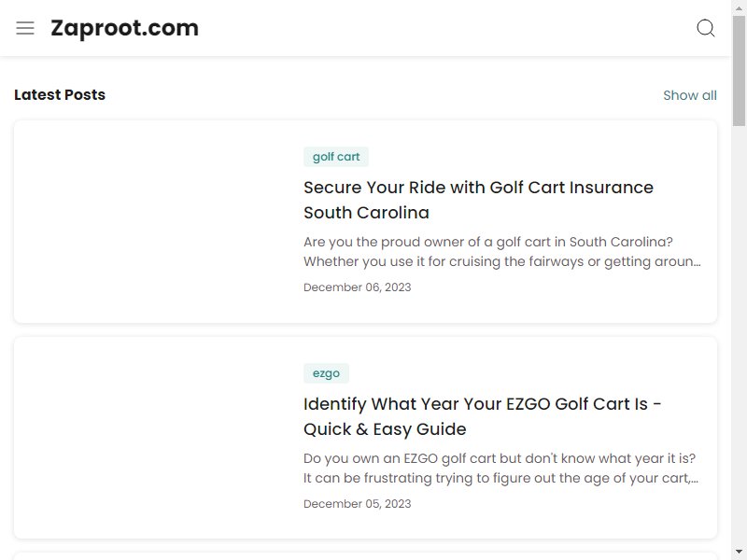The image size is (747, 560).
Task: Click the search magnifier icon
Action: pos(706,28)
